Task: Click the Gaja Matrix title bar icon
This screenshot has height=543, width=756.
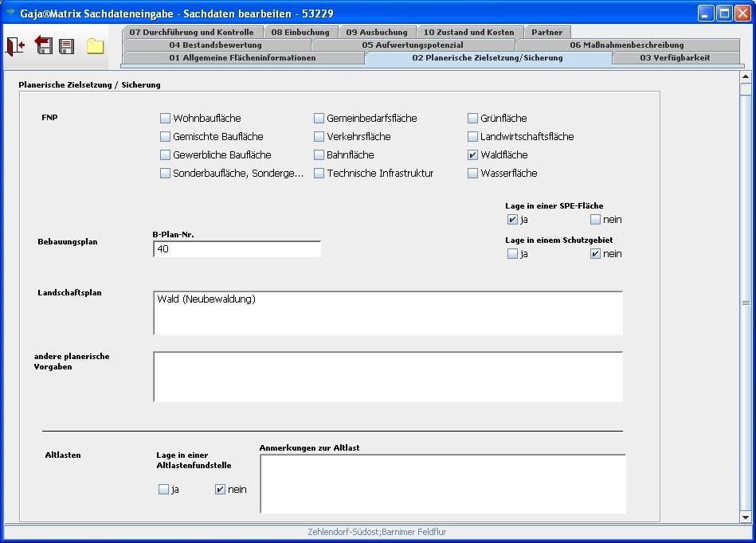Action: click(10, 13)
